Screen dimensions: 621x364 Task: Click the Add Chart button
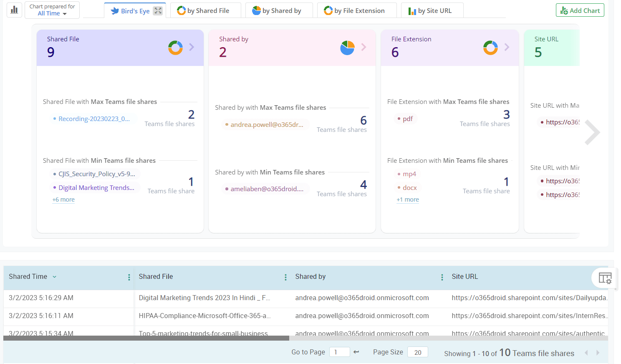click(580, 10)
